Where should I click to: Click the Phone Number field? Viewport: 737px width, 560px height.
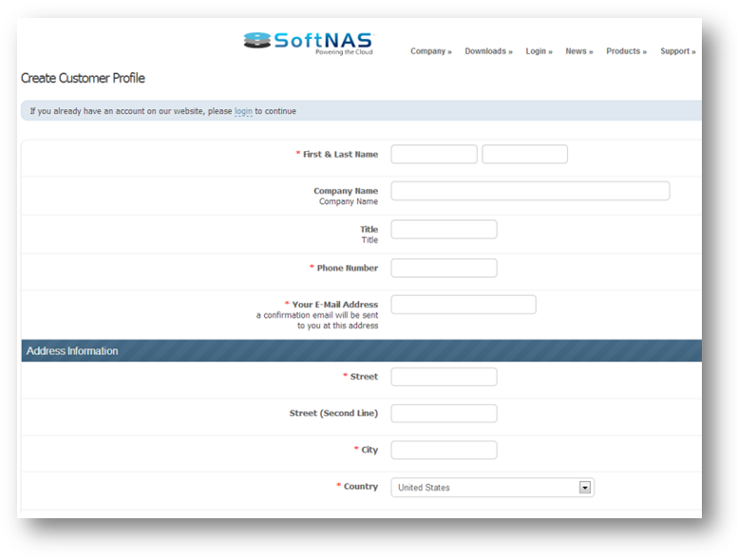444,269
